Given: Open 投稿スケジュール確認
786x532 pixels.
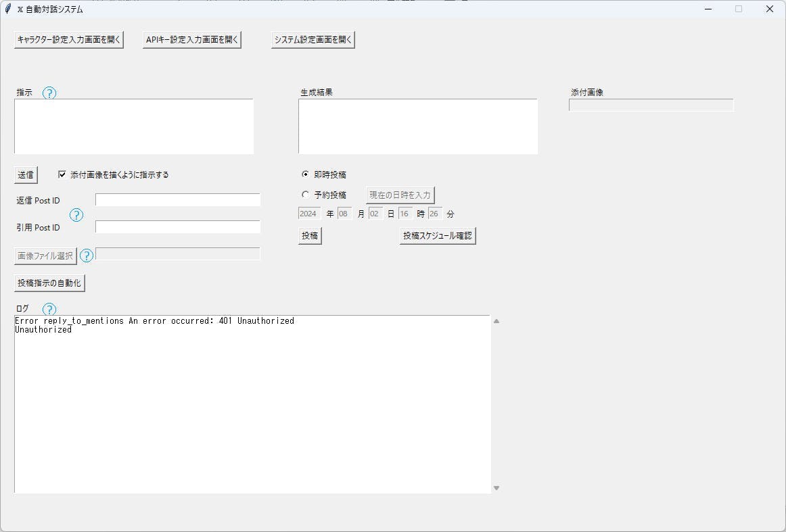Looking at the screenshot, I should pyautogui.click(x=437, y=235).
